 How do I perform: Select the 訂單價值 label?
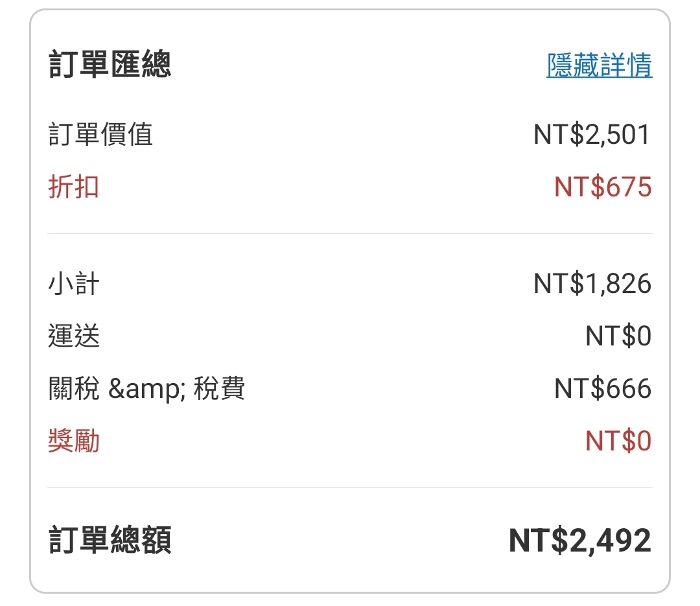coord(100,135)
